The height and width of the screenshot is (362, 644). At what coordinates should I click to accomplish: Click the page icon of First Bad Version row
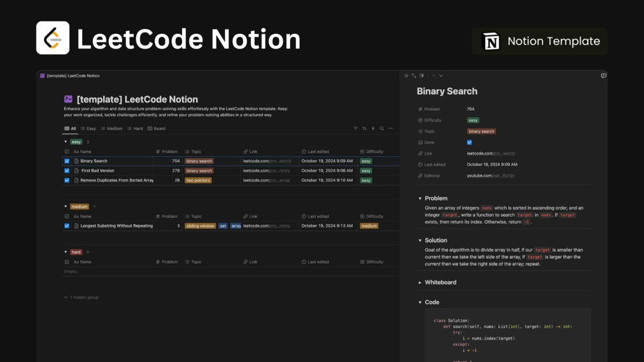[x=76, y=170]
